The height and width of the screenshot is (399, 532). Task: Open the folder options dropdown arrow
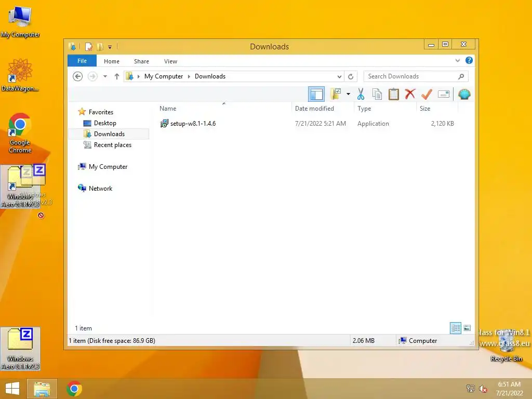coord(348,94)
